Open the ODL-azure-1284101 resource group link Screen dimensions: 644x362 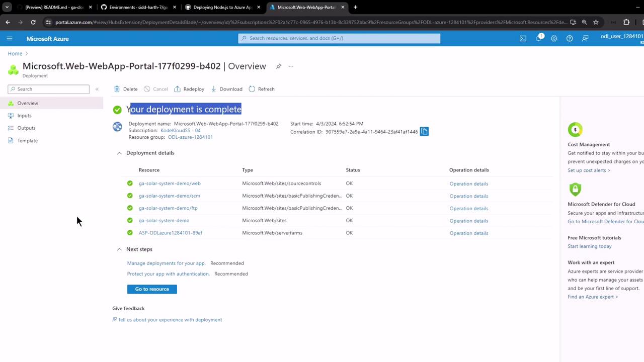coord(190,137)
